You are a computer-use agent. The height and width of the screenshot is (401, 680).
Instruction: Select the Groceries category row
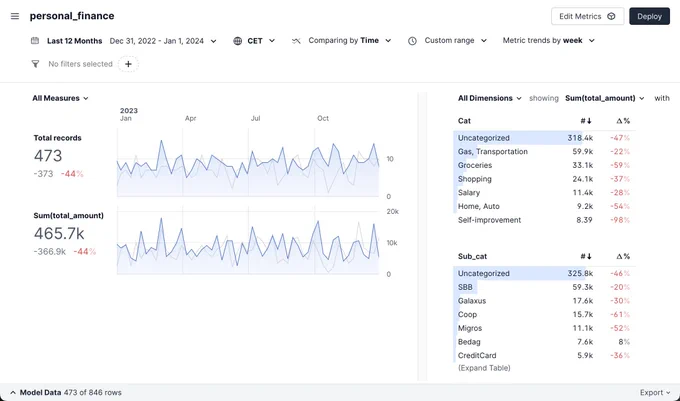pos(544,166)
